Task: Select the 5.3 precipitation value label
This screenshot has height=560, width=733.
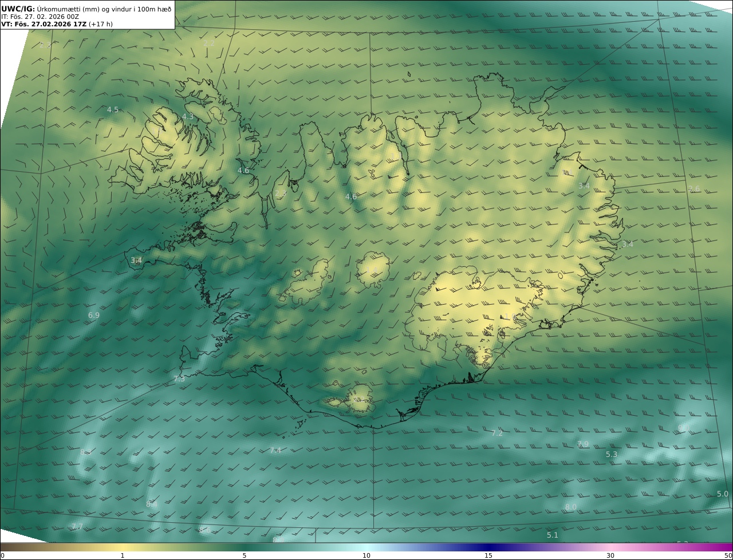Action: pos(612,454)
